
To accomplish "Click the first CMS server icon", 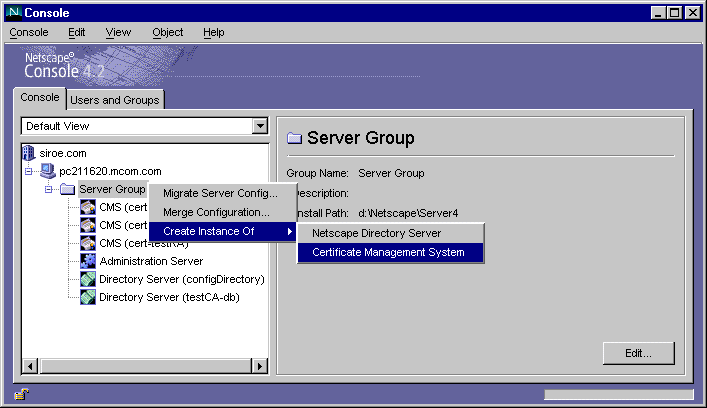I will click(x=88, y=207).
